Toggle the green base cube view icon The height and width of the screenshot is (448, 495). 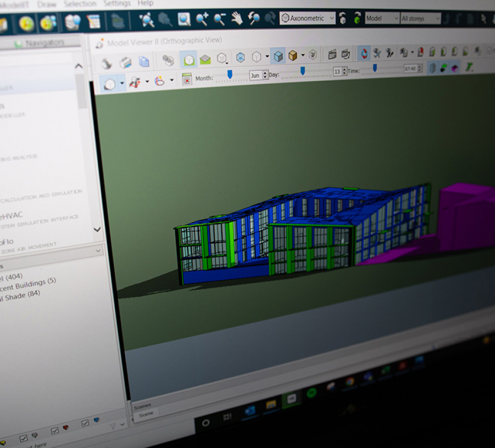click(x=189, y=59)
